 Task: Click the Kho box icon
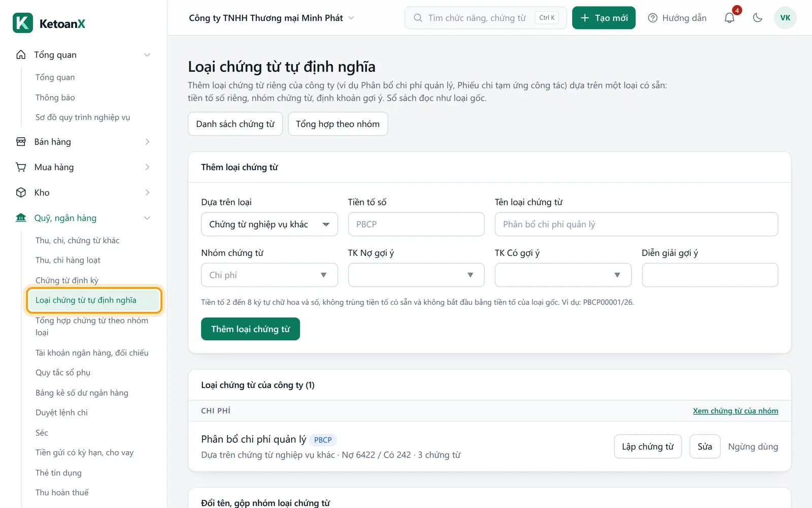coord(21,193)
